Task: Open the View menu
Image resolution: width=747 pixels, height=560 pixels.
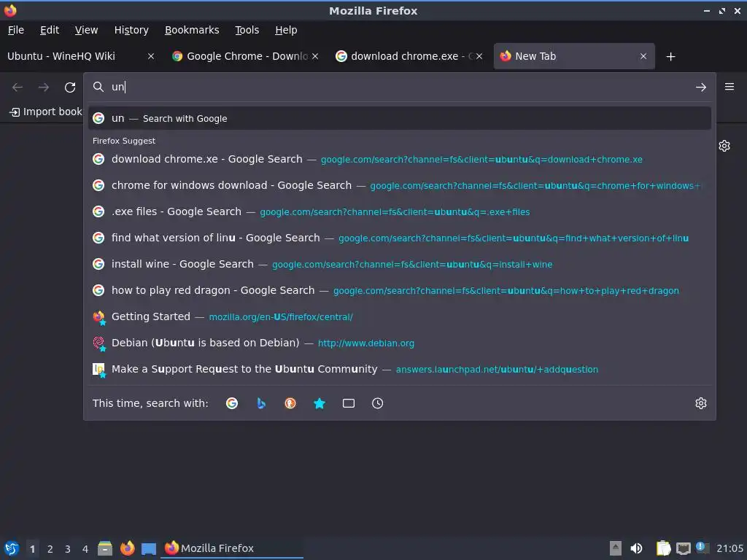Action: point(86,30)
